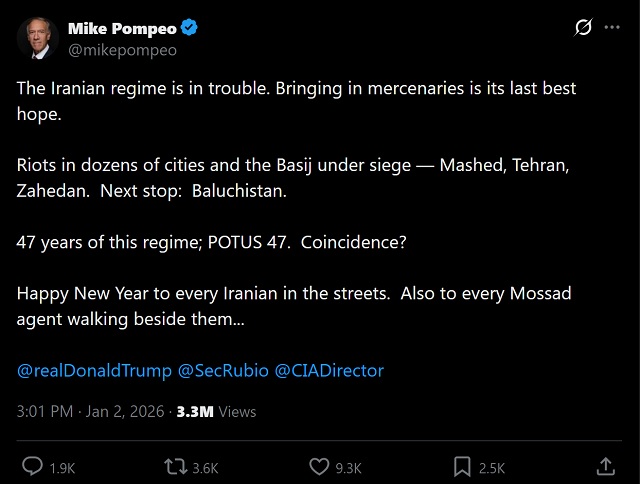
Task: Like the post with the heart icon
Action: click(x=319, y=467)
